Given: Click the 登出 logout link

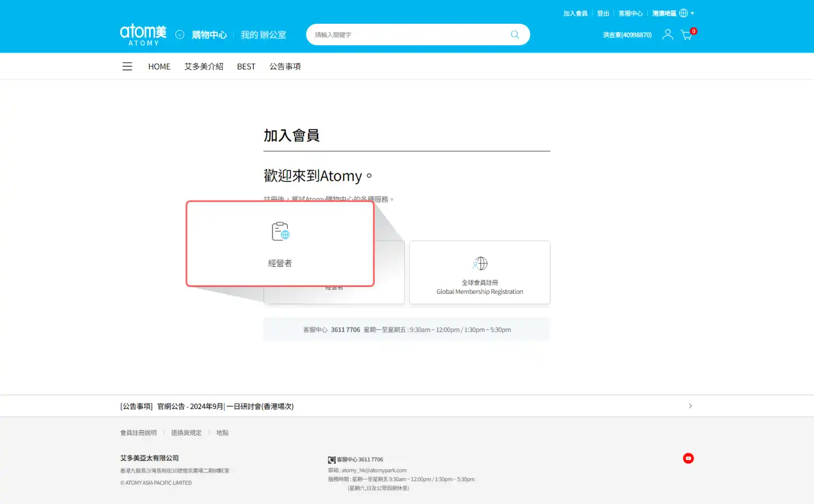Looking at the screenshot, I should 603,13.
